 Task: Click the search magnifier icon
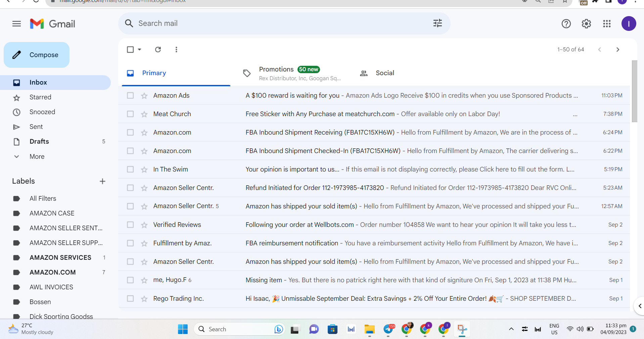(x=129, y=23)
